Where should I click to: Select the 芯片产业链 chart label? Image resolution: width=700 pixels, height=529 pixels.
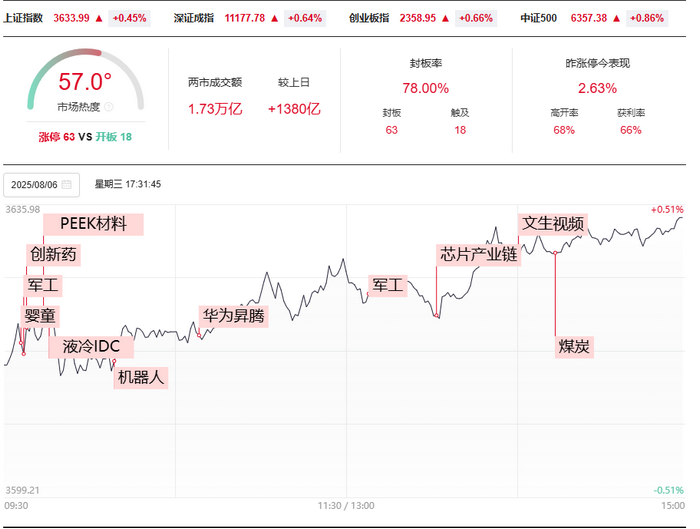pos(479,254)
